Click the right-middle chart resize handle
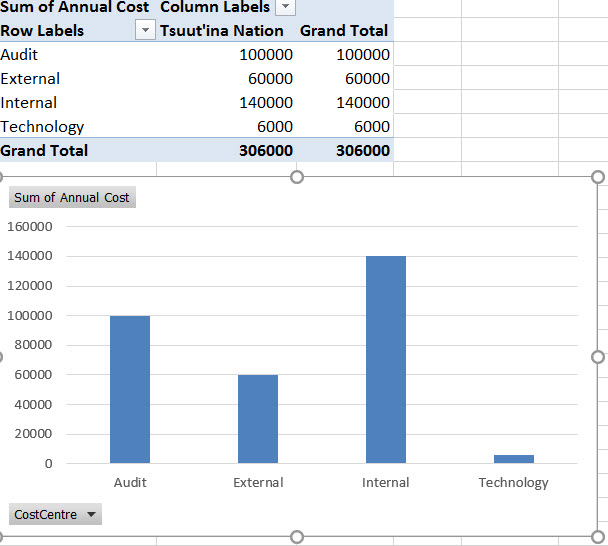This screenshot has height=546, width=608. tap(598, 357)
